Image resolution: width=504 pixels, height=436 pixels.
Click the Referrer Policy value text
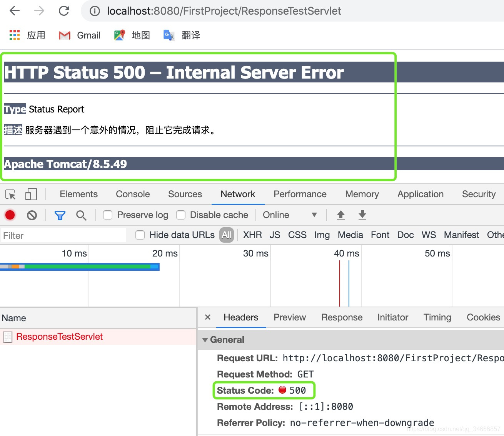[x=362, y=423]
